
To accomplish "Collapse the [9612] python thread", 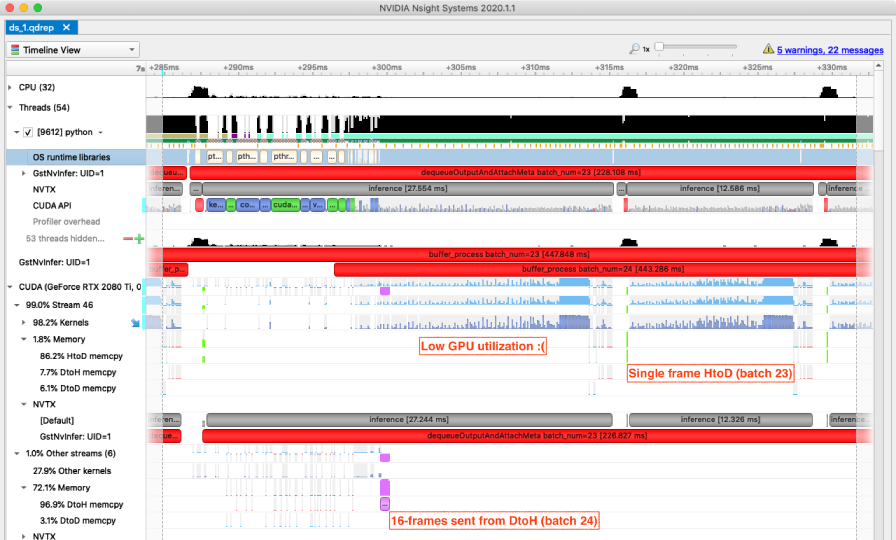I will (x=17, y=132).
